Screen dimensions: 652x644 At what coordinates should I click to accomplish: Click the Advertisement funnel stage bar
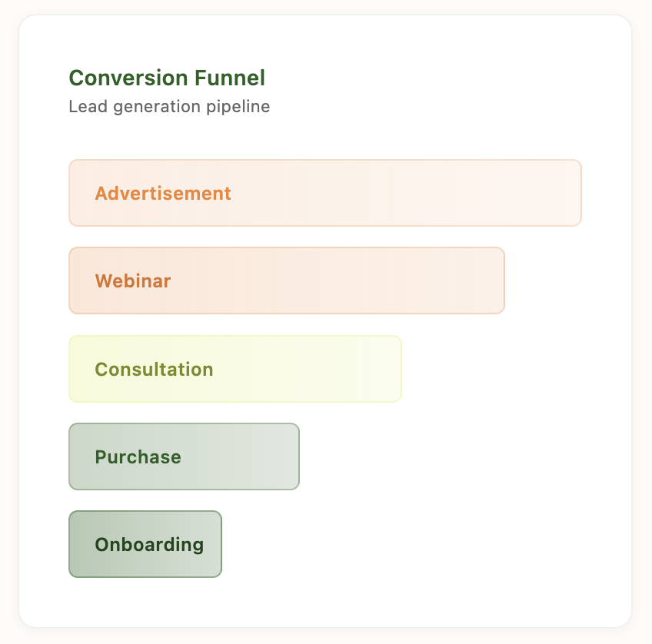click(324, 193)
